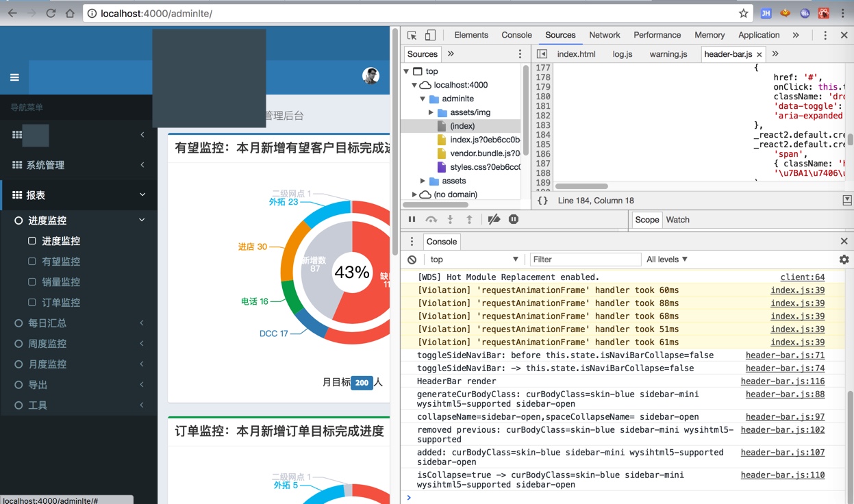Open the console settings gear

click(844, 260)
